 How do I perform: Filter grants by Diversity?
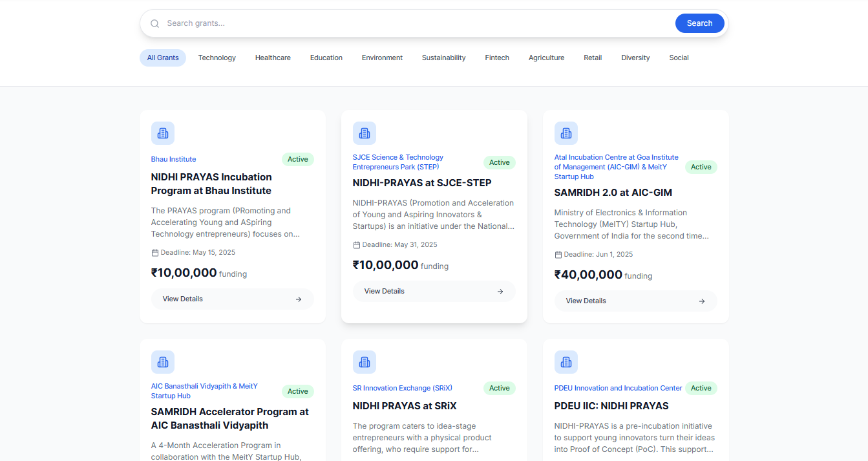click(x=635, y=58)
